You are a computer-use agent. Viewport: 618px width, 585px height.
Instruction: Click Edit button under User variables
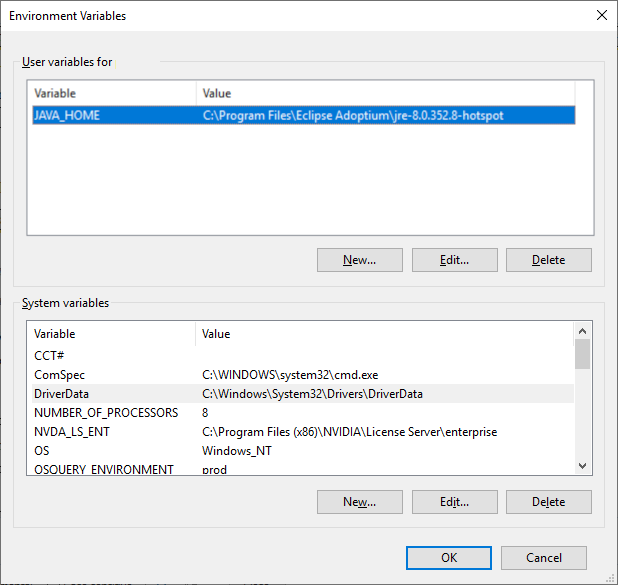(x=454, y=260)
